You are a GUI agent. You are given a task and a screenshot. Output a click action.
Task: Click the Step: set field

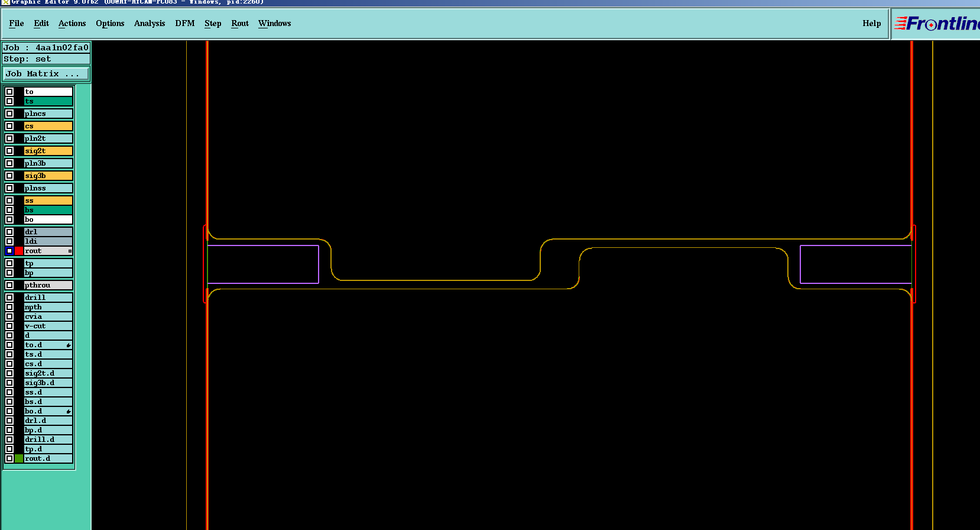point(46,59)
